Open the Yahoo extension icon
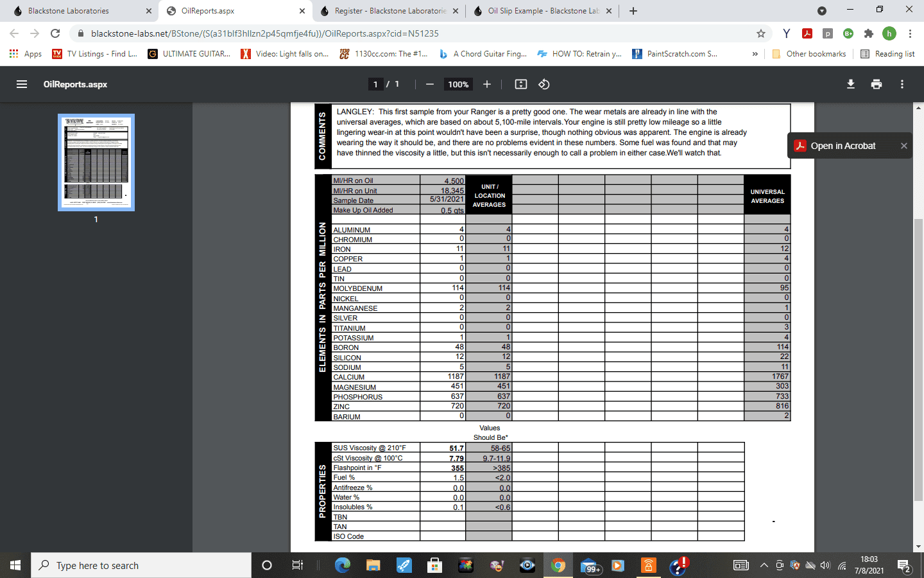924x578 pixels. (x=786, y=33)
